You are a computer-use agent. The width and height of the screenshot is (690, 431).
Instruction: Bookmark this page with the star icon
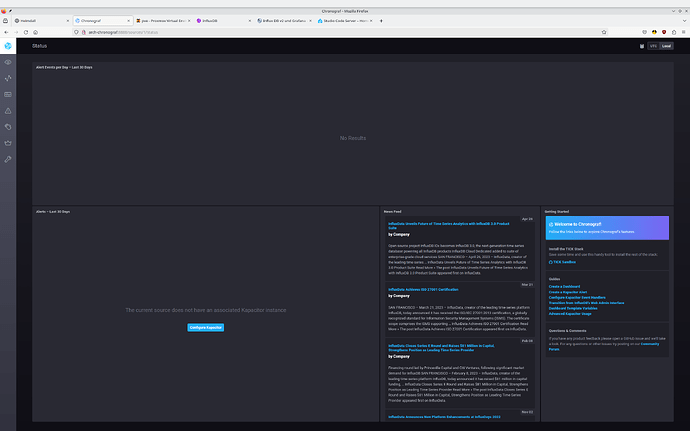[604, 32]
